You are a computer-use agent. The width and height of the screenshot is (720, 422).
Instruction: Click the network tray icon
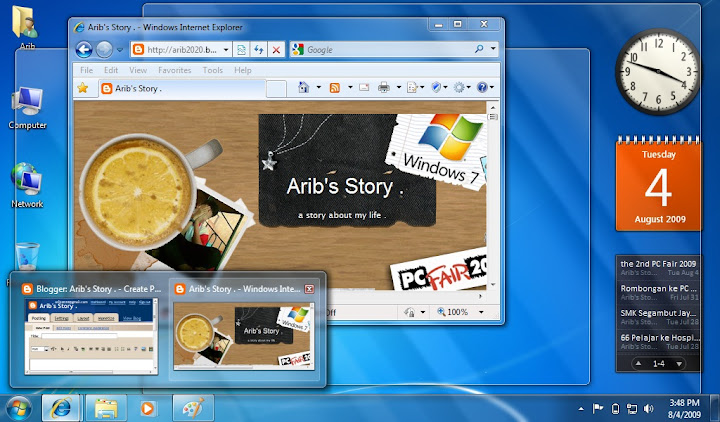(x=632, y=408)
